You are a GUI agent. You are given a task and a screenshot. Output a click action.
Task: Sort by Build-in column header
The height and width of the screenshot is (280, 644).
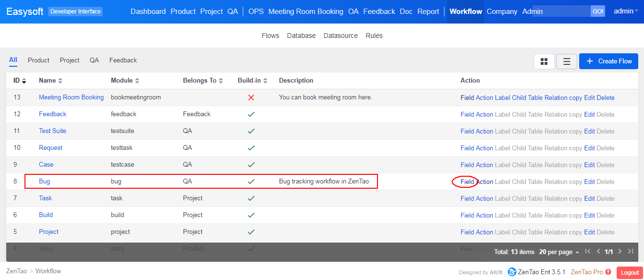click(252, 81)
